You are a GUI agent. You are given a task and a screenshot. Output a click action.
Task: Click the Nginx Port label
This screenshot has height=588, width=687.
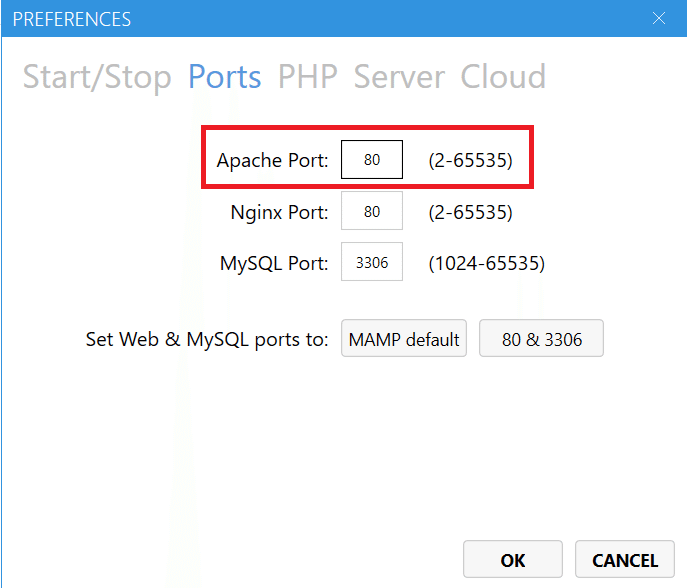pyautogui.click(x=279, y=212)
